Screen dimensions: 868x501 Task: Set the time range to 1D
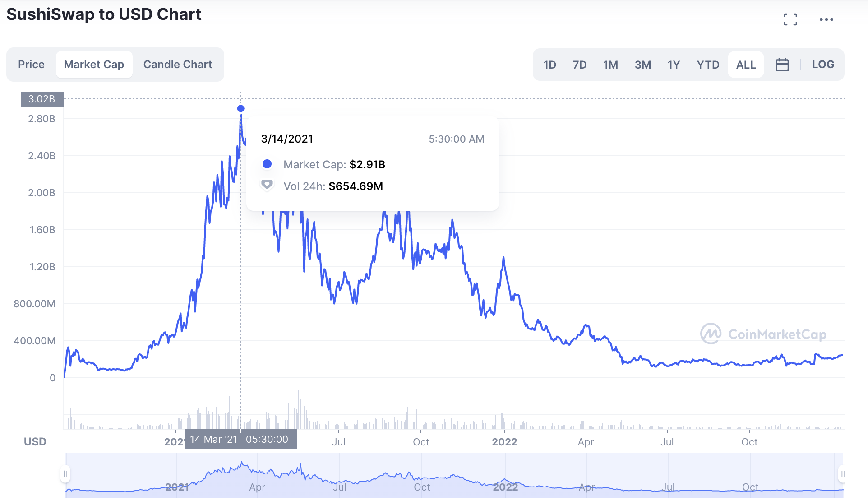click(x=549, y=65)
